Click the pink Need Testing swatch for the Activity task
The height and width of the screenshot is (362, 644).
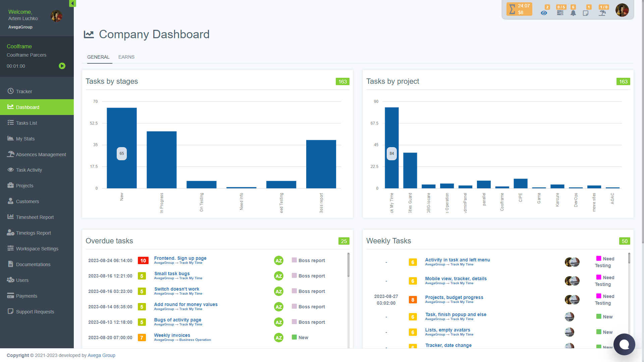(598, 258)
